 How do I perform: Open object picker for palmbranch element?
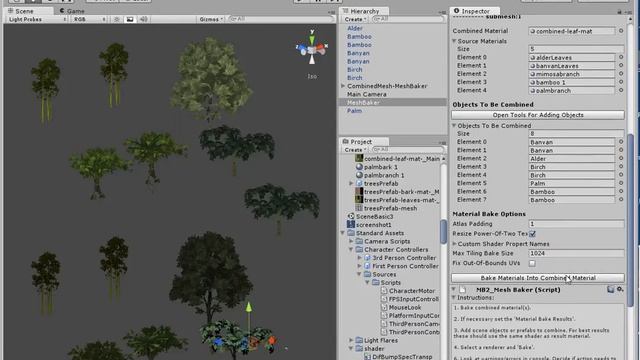(x=621, y=91)
